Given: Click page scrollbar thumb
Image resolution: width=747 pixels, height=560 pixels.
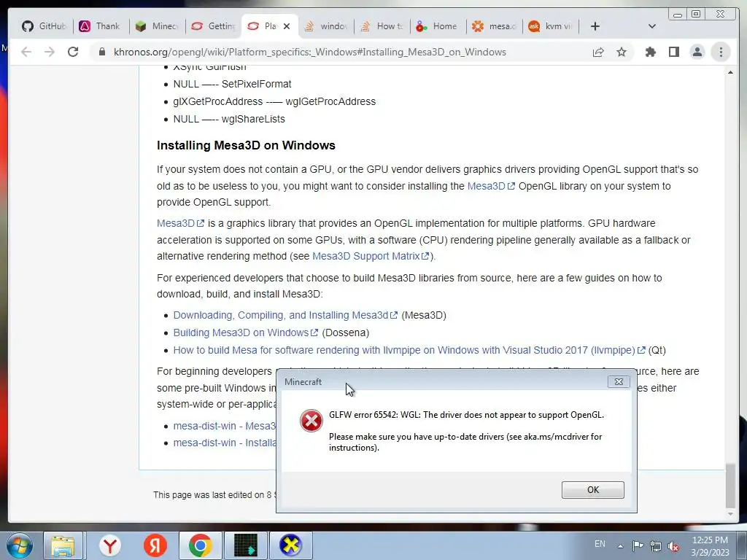Looking at the screenshot, I should click(730, 485).
